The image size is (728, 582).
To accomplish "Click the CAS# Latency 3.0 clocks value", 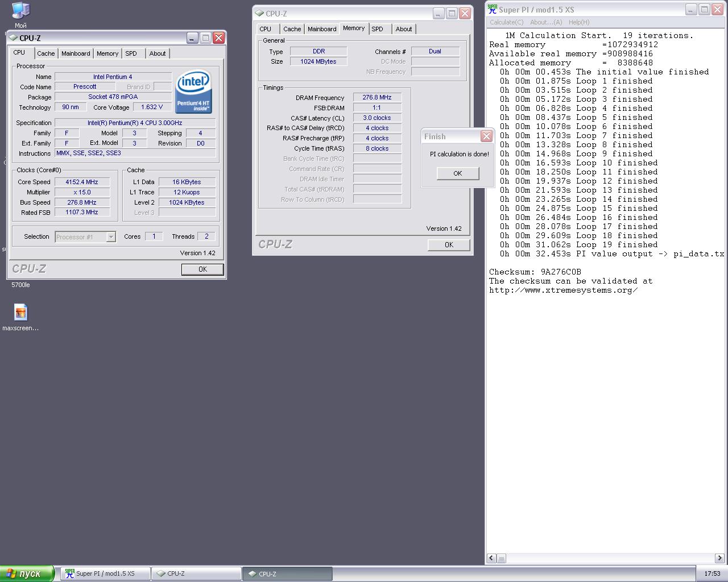I will pos(377,118).
